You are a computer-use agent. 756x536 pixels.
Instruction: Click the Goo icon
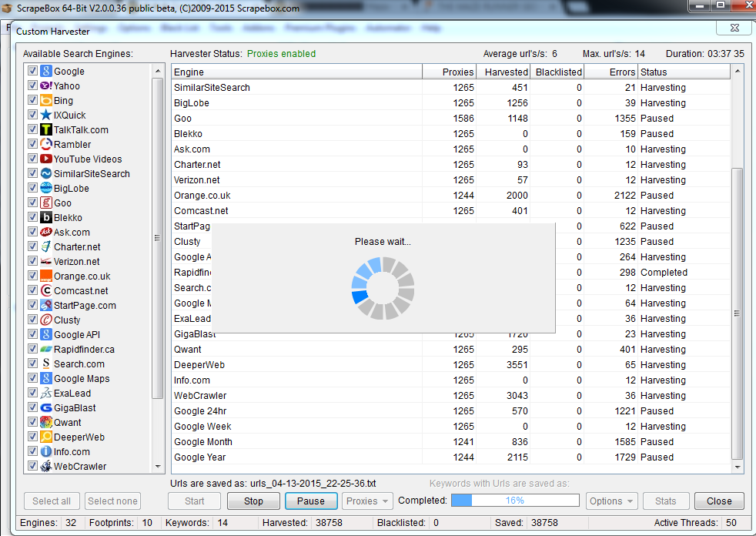(45, 203)
